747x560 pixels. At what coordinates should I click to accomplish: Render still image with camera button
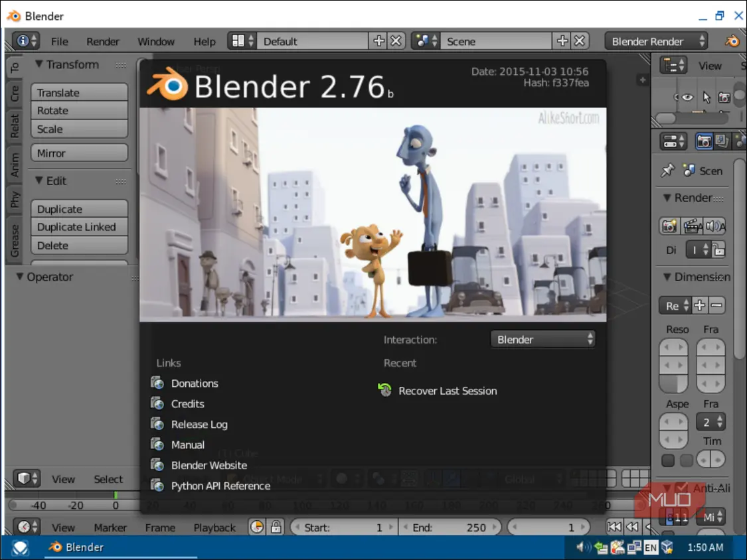point(669,226)
